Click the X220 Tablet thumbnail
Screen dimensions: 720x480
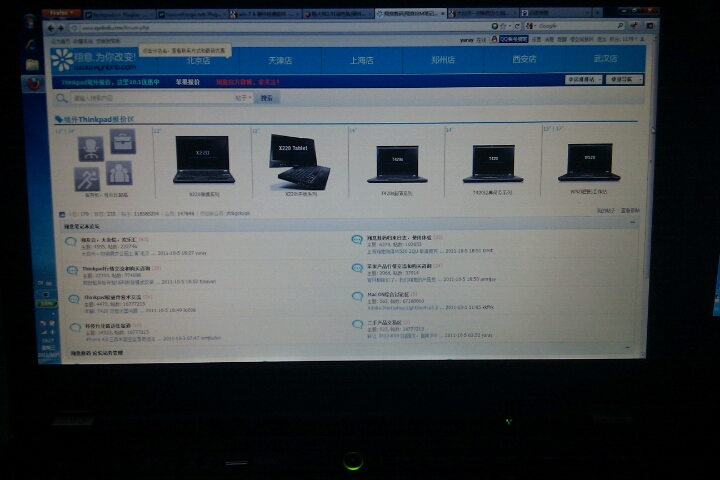pyautogui.click(x=300, y=161)
